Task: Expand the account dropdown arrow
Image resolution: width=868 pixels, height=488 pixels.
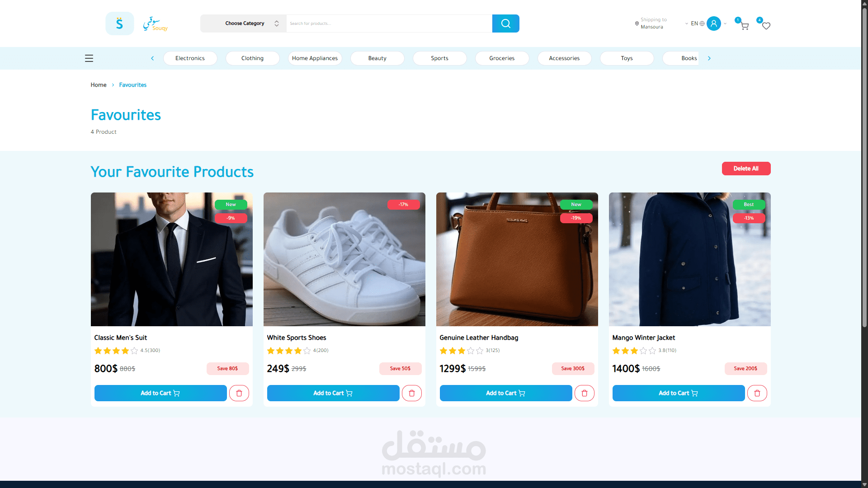Action: [x=725, y=23]
